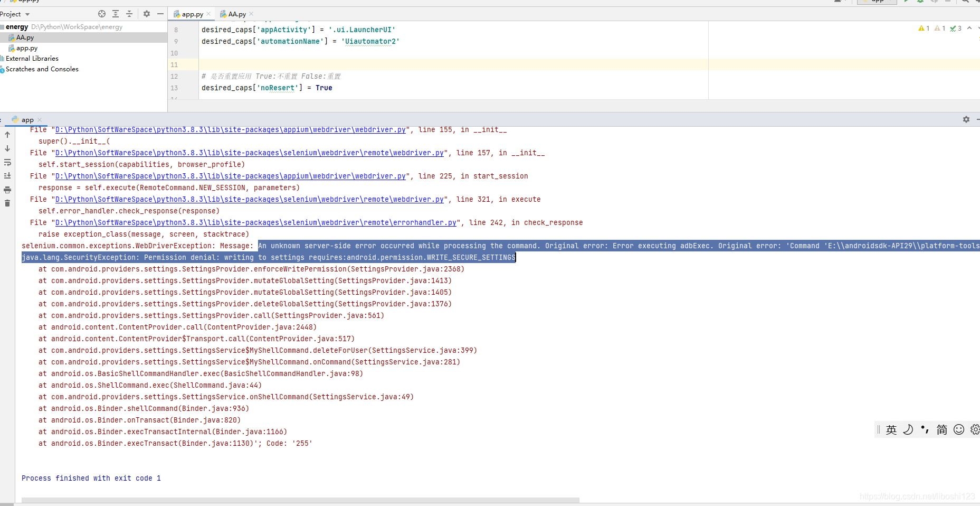Open Run panel settings gear
The height and width of the screenshot is (506, 980).
coord(966,119)
